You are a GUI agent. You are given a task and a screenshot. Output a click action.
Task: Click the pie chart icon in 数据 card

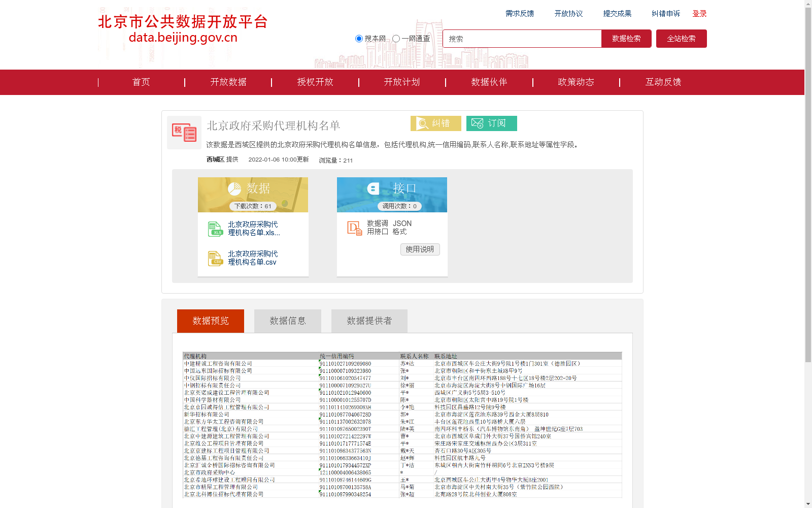click(x=234, y=189)
